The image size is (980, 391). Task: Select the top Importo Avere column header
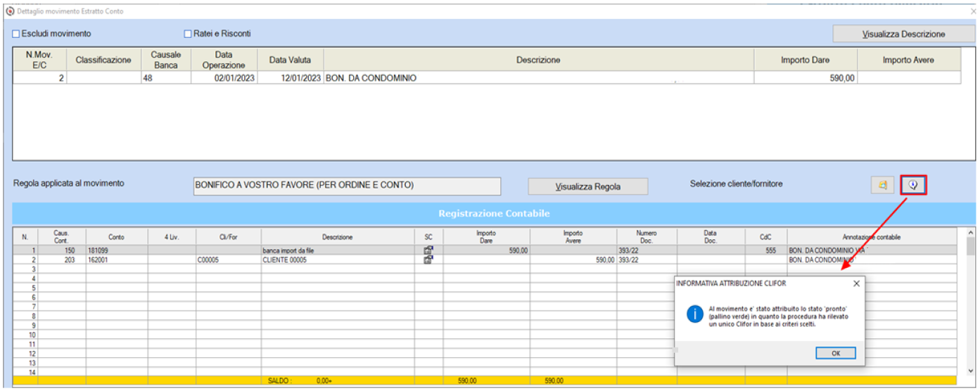pyautogui.click(x=908, y=60)
